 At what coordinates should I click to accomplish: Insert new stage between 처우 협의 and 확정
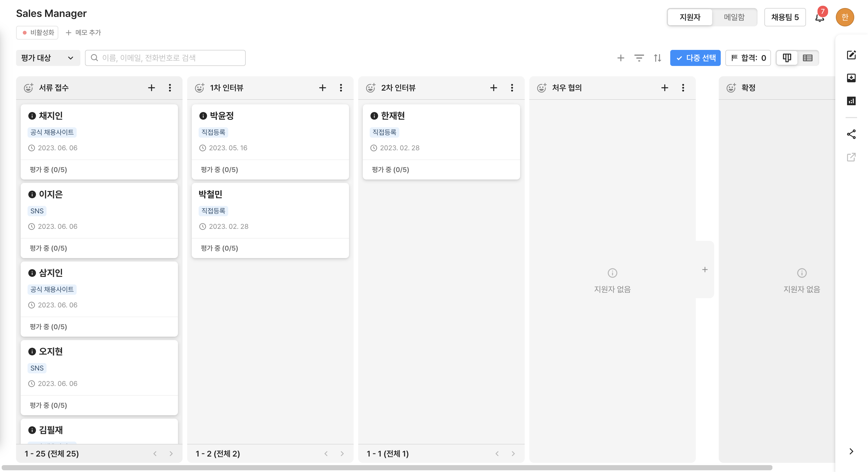[705, 270]
